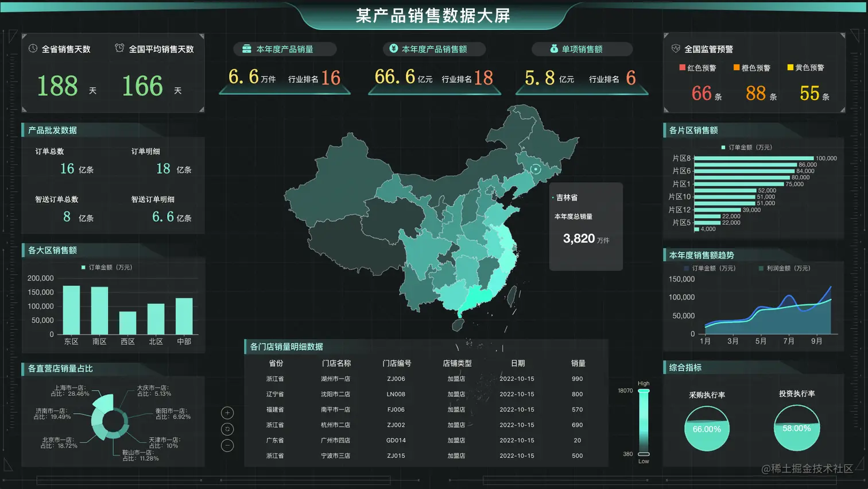Viewport: 868px width, 489px height.
Task: Click the alarm clock icon beside 全国平均销售天数
Action: 119,48
